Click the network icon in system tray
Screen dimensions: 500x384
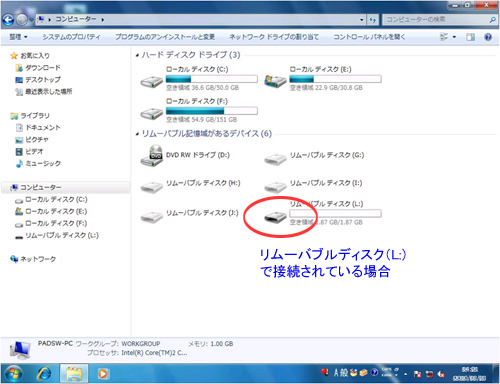click(x=429, y=374)
